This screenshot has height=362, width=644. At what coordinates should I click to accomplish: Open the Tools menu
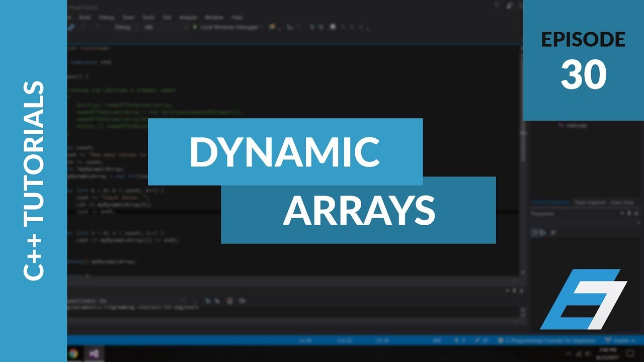point(148,17)
